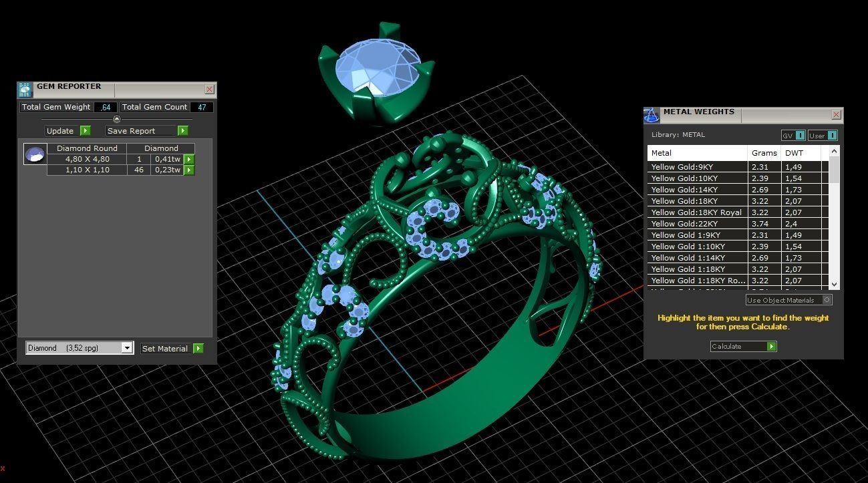Click the green arrow next to Calculate

coord(772,346)
